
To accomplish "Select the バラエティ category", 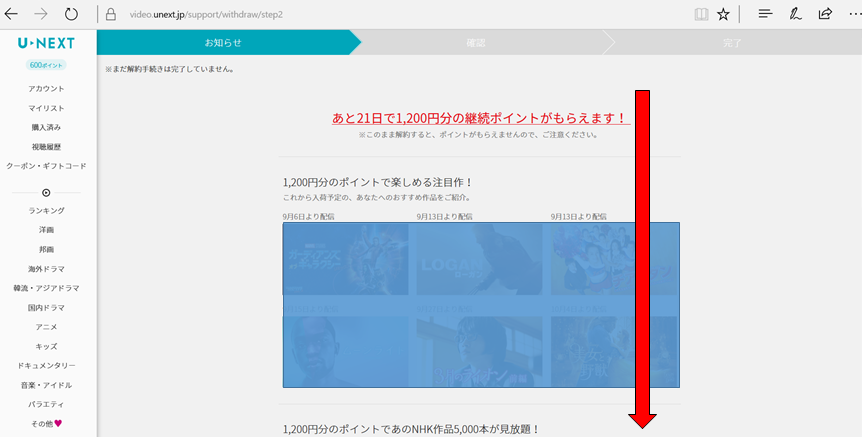I will click(46, 405).
